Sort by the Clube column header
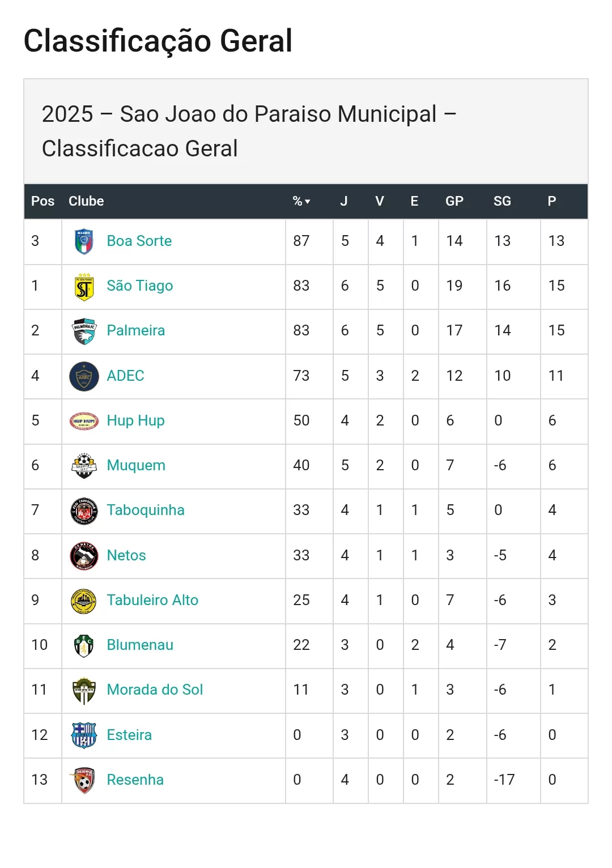The height and width of the screenshot is (868, 612). [x=86, y=201]
